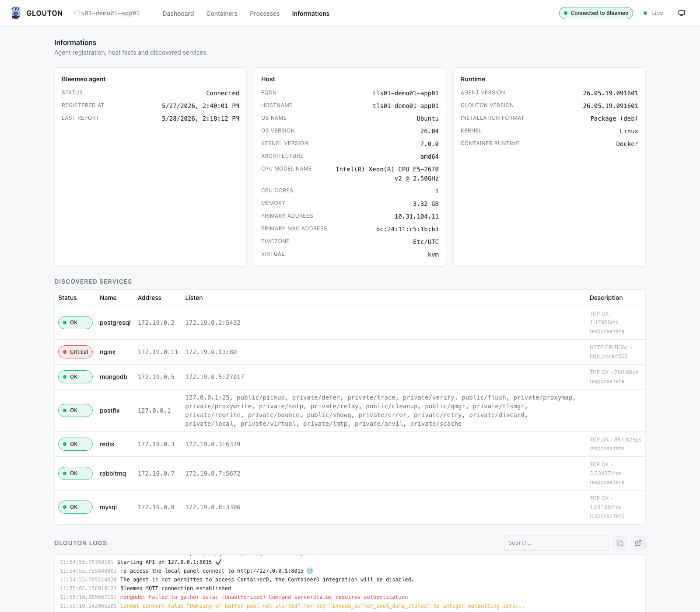Click the agent version 26.05.19.091601 value
This screenshot has height=612, width=700.
click(610, 93)
